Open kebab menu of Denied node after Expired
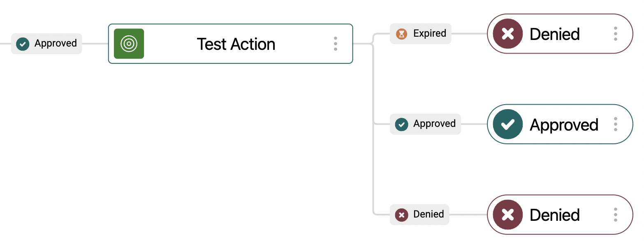This screenshot has height=248, width=644. tap(615, 34)
